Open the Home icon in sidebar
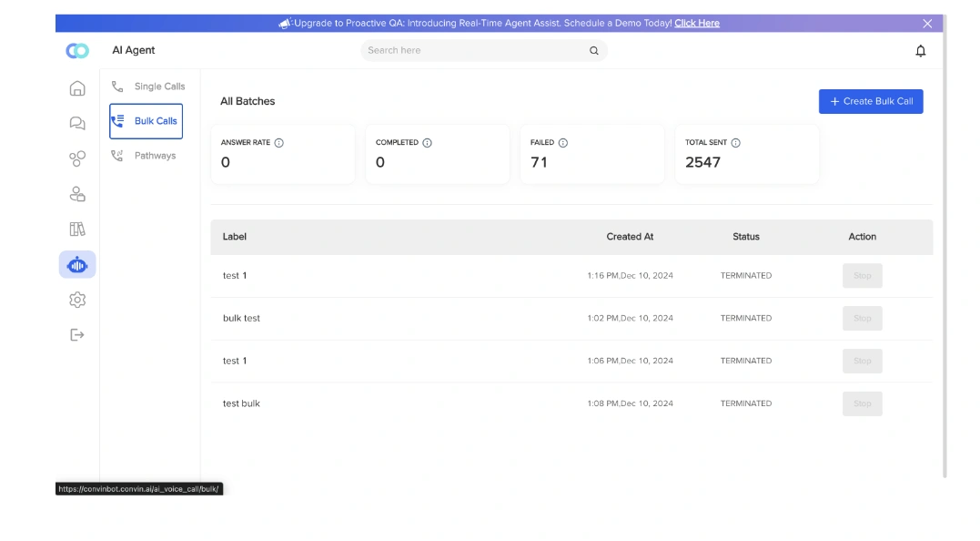Viewport: 980px width, 541px height. [x=77, y=87]
